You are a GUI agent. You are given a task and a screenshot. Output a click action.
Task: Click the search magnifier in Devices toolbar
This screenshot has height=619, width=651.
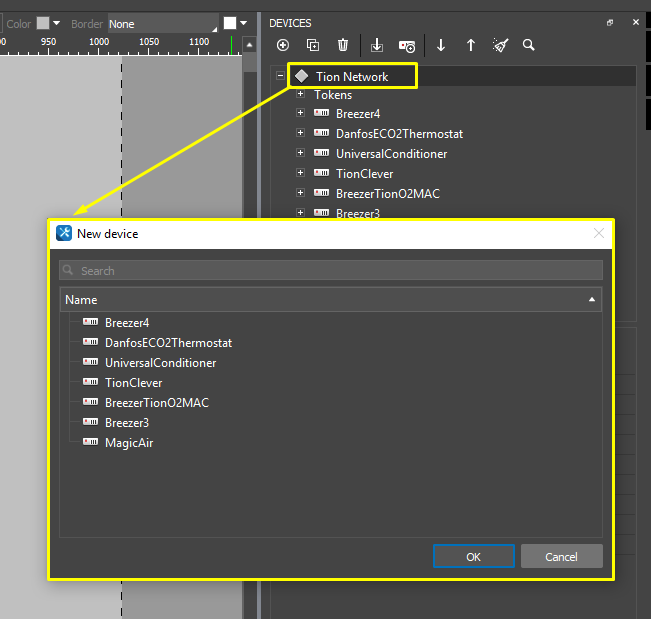[x=528, y=45]
